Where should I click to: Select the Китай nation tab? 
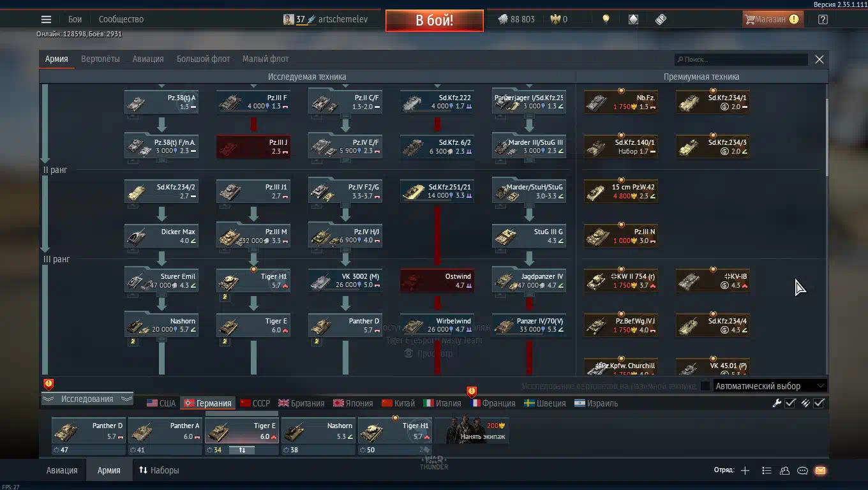point(398,403)
